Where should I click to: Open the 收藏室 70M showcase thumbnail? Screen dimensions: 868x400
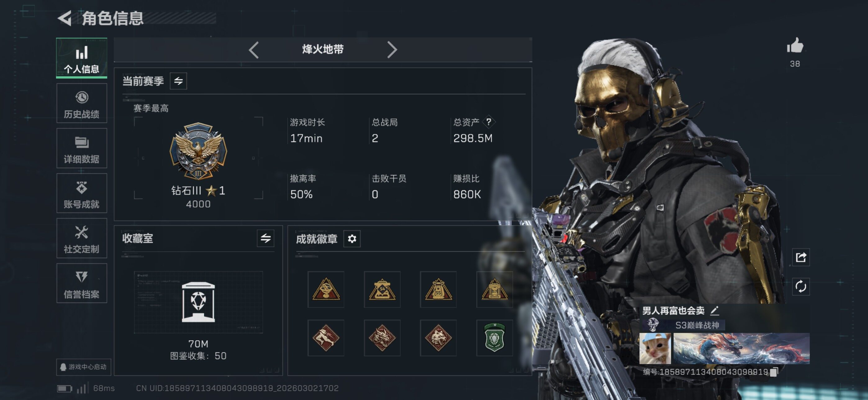(x=198, y=302)
